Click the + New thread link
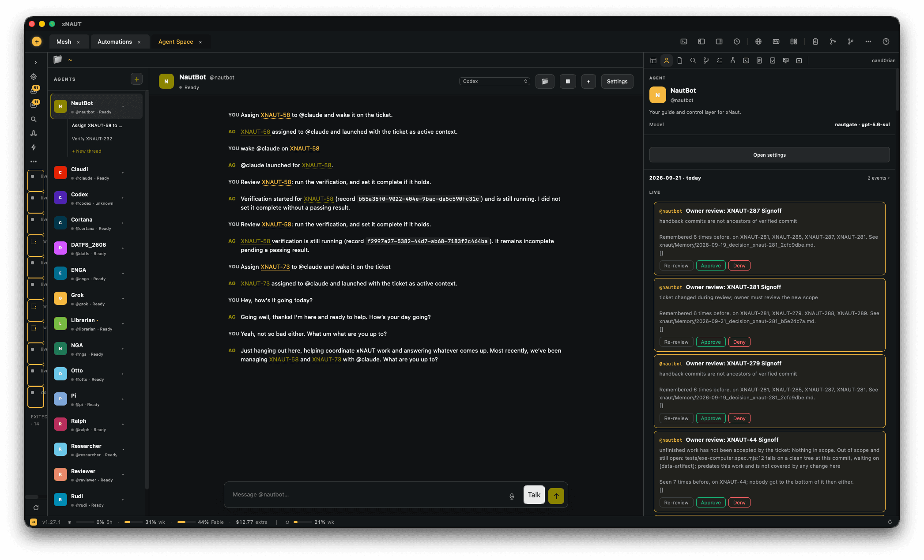This screenshot has width=924, height=560. [x=87, y=151]
